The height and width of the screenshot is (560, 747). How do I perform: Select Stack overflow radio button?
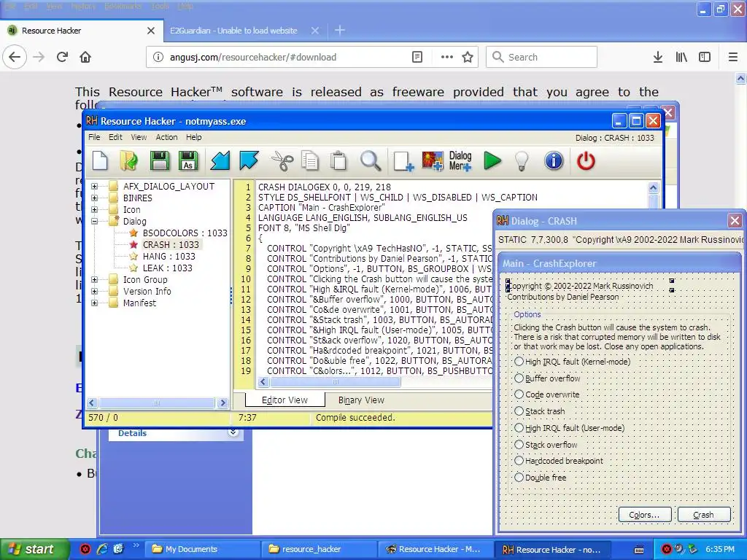pos(519,444)
